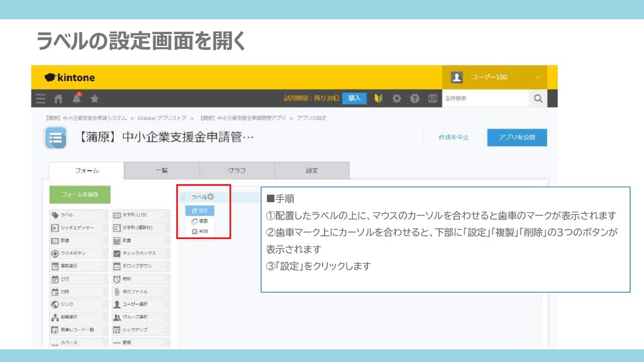Open the kintone アプリストア breadcrumb link
644x362 pixels.
click(x=162, y=118)
